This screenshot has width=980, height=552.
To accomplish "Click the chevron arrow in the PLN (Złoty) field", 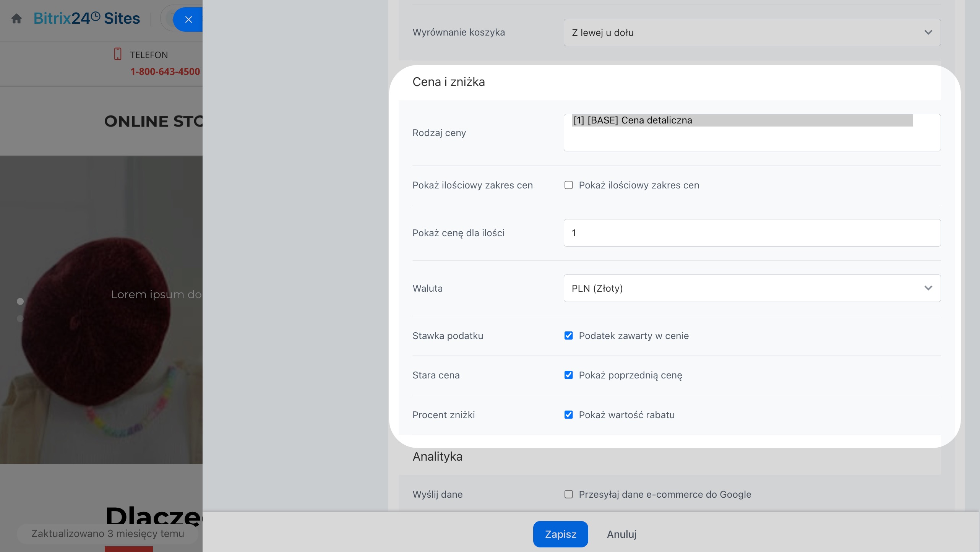I will pyautogui.click(x=928, y=288).
